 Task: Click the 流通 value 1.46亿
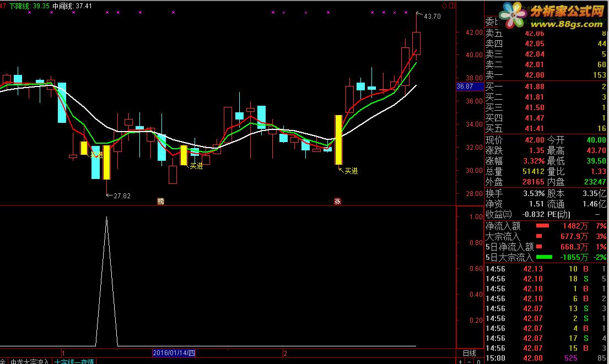tap(595, 204)
